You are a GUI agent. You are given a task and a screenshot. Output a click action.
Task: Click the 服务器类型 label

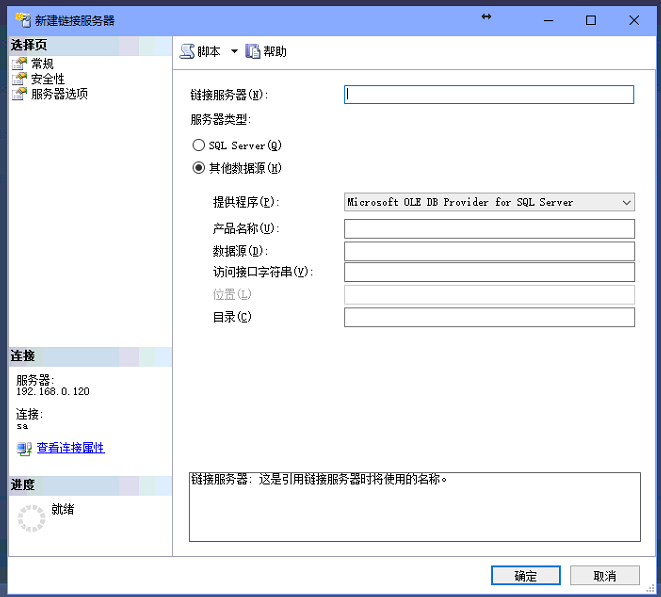(x=220, y=120)
